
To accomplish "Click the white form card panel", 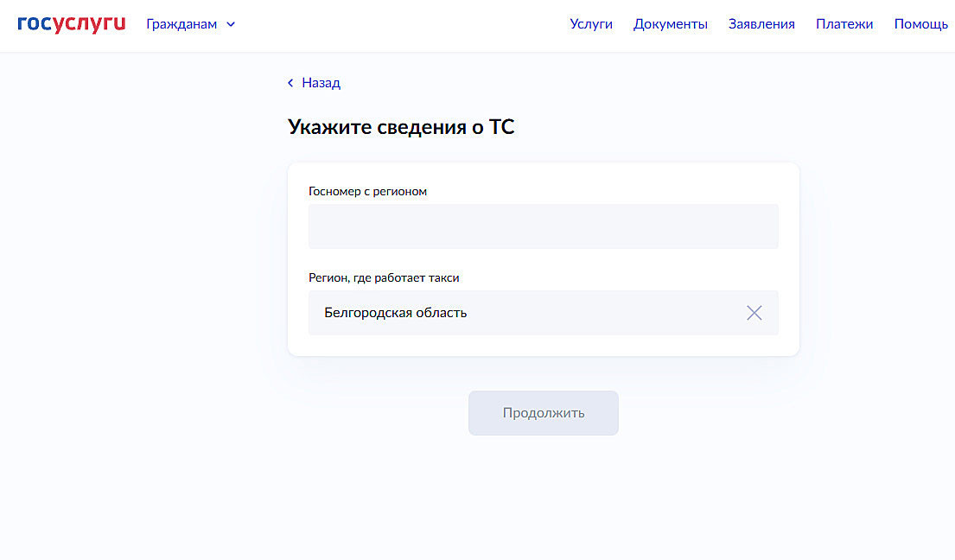I will coord(543,259).
